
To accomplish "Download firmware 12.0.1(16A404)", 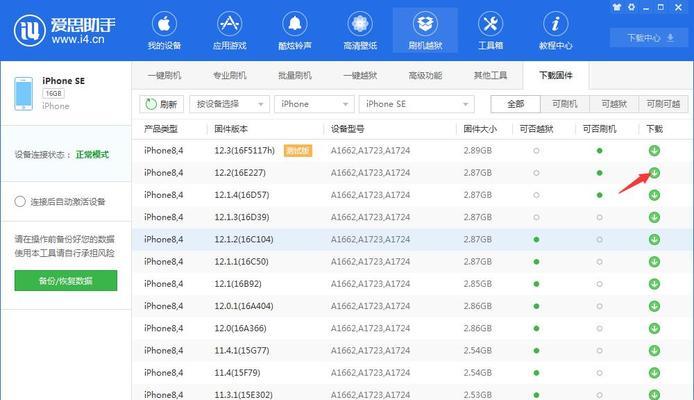I will (654, 306).
